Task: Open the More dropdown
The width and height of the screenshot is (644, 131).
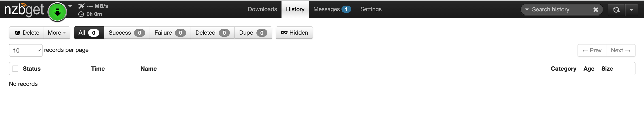Action: tap(56, 32)
